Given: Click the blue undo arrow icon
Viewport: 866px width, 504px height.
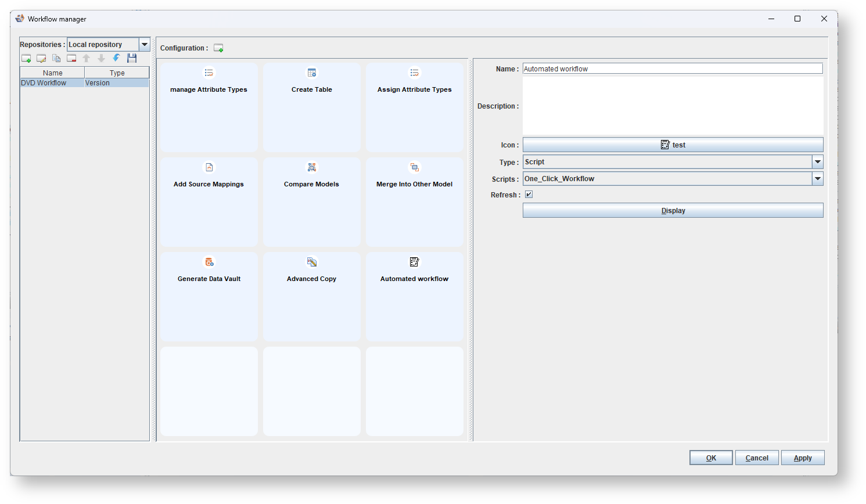Looking at the screenshot, I should tap(117, 58).
